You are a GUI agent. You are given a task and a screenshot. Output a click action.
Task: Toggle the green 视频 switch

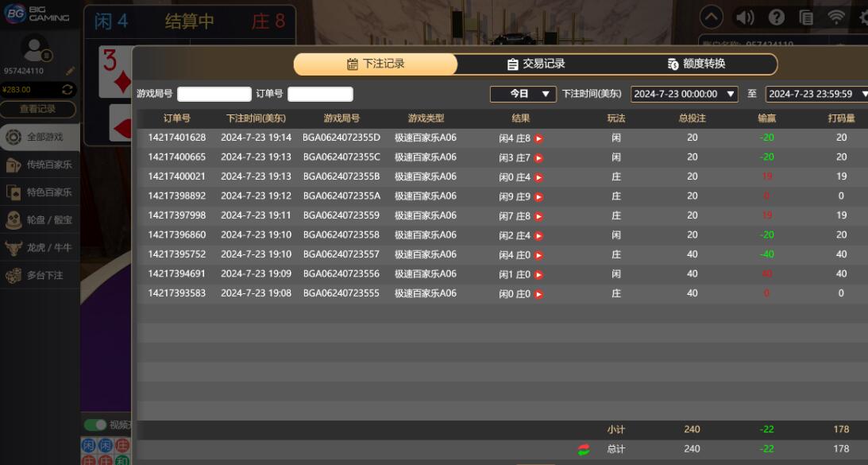coord(96,424)
